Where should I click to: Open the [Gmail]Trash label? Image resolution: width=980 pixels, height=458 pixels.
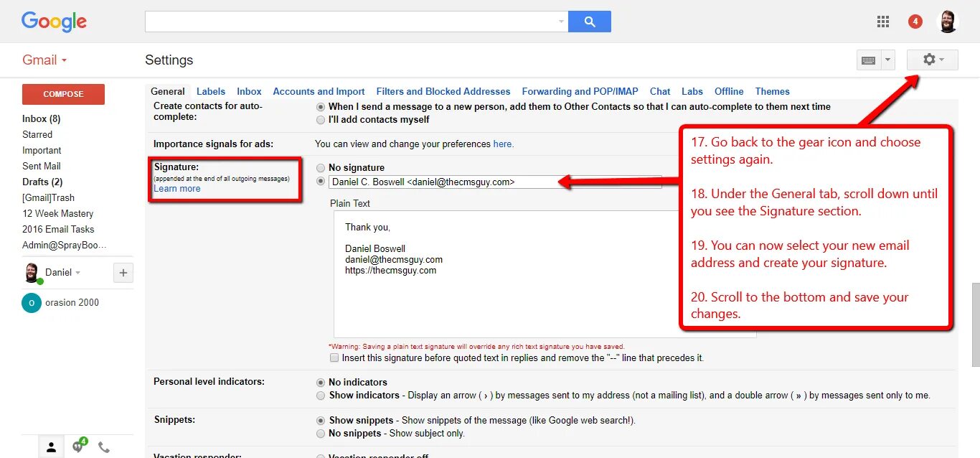[48, 198]
